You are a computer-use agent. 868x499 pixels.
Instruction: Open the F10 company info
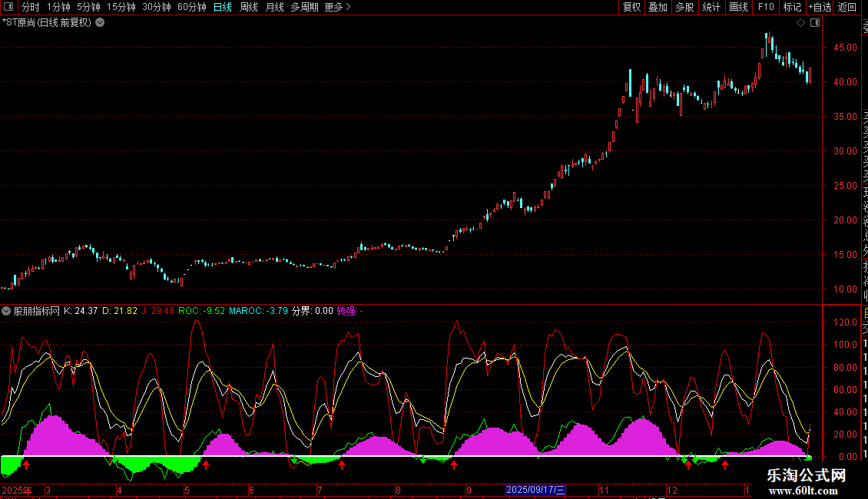click(x=766, y=7)
